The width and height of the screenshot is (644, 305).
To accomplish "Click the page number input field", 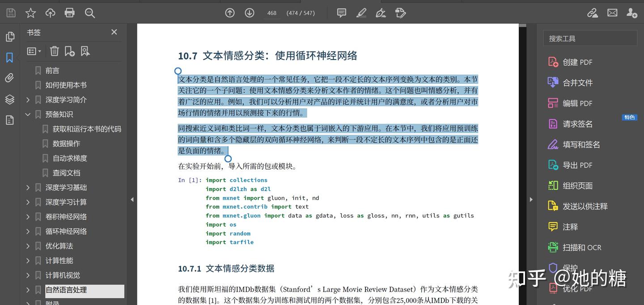I will [271, 13].
